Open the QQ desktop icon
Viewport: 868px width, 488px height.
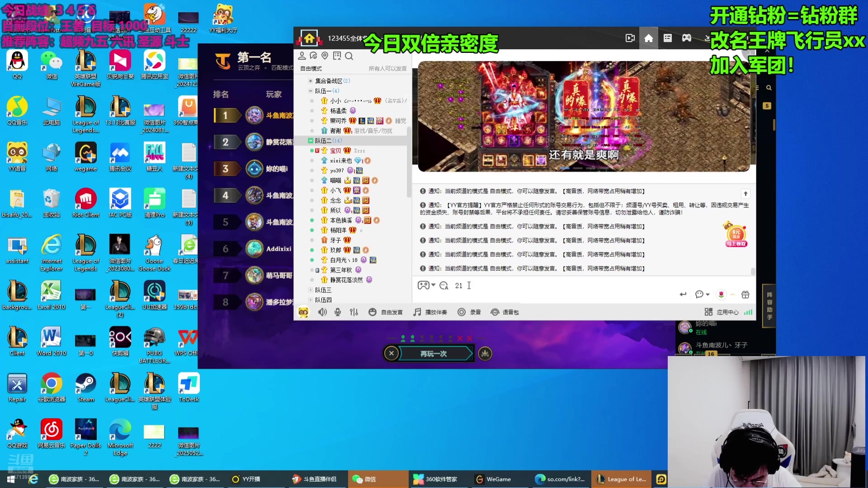[17, 65]
